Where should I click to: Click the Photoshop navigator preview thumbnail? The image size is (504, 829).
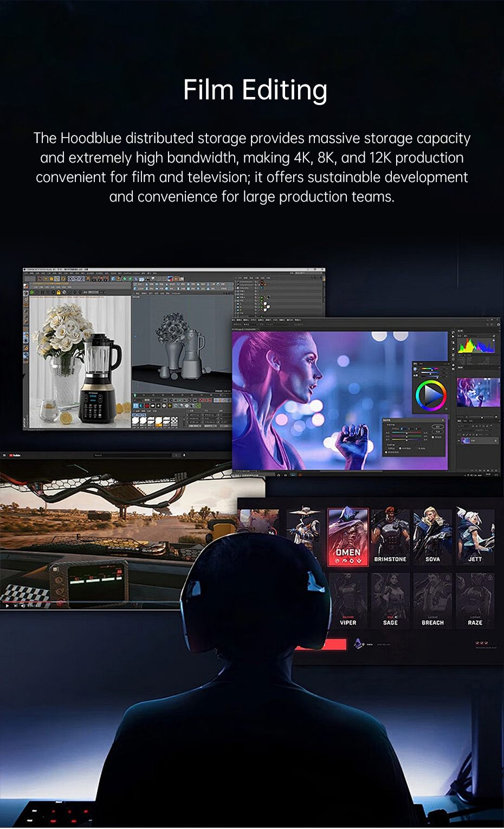(477, 392)
